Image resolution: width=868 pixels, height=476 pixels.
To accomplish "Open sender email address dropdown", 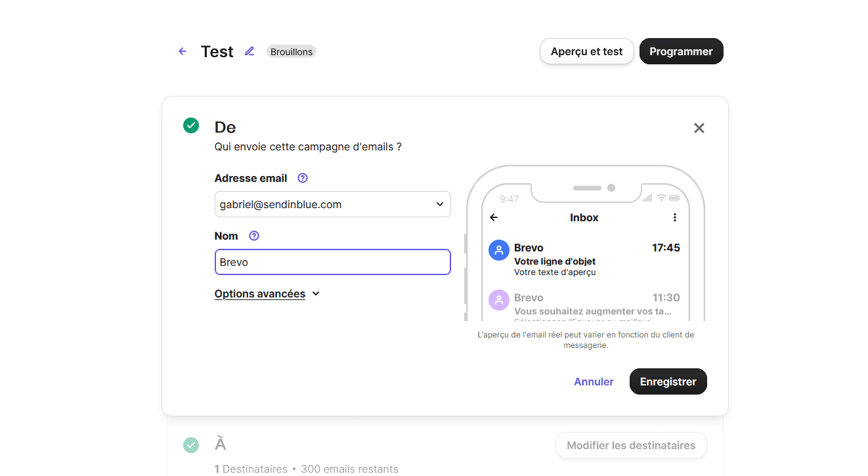I will pyautogui.click(x=333, y=204).
